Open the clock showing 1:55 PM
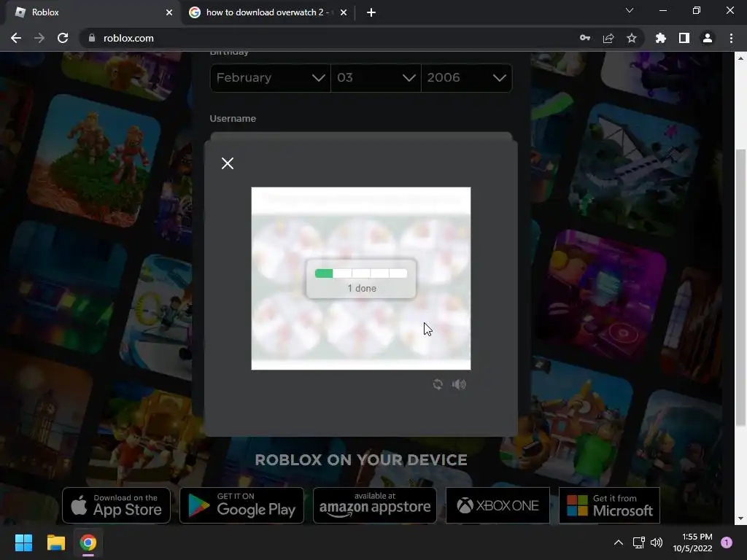This screenshot has height=560, width=747. click(693, 542)
